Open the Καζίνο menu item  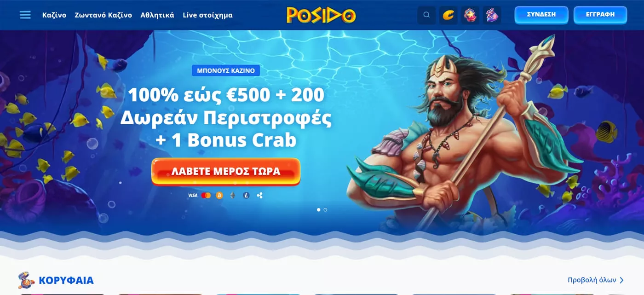coord(54,15)
